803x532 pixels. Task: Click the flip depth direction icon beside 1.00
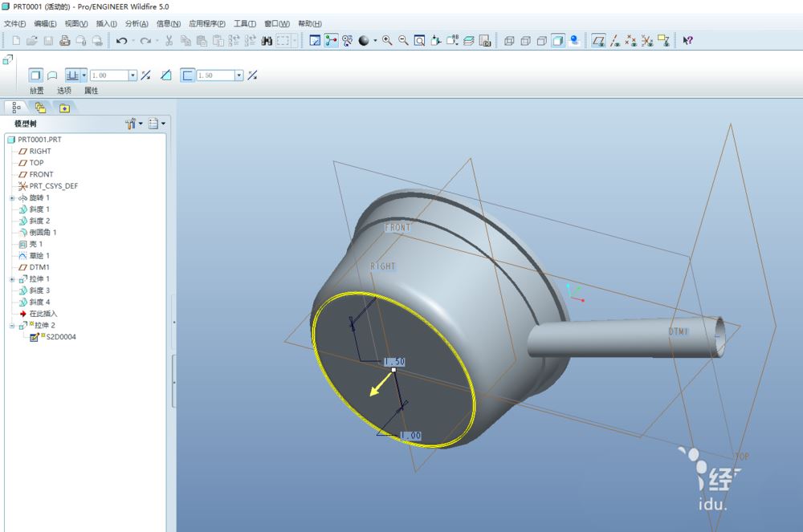click(145, 75)
